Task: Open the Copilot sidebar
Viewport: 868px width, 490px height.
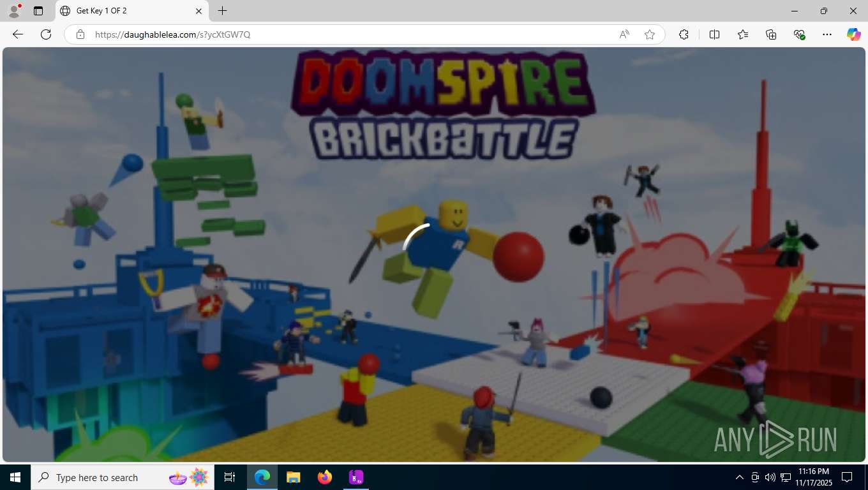Action: coord(854,34)
